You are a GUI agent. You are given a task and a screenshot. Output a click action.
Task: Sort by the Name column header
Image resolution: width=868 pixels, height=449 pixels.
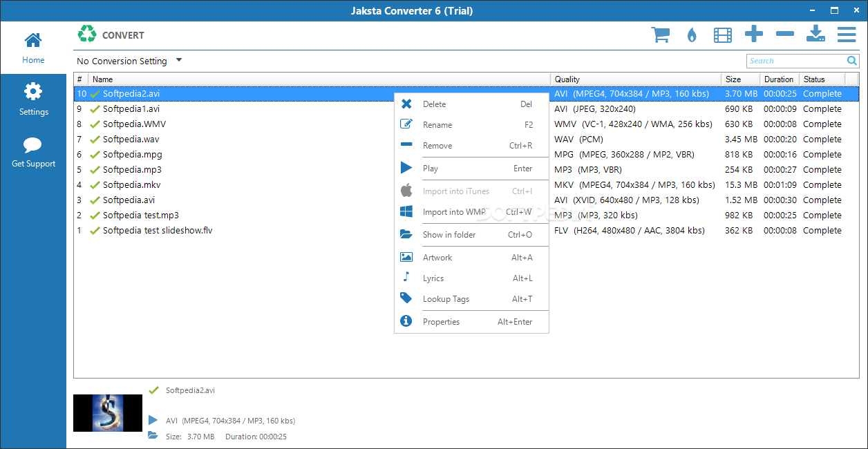[x=319, y=79]
